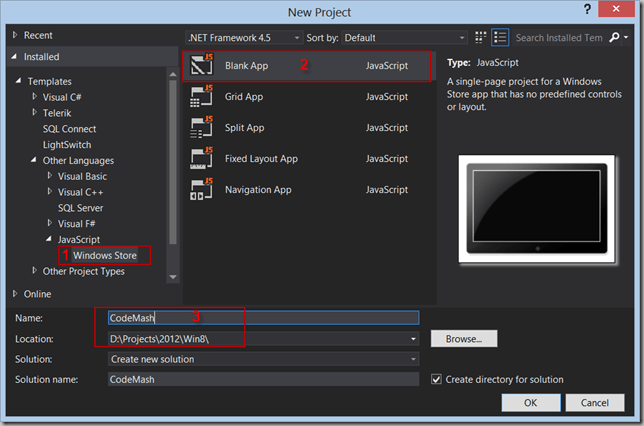Select the Blank App template icon
644x426 pixels.
[202, 65]
